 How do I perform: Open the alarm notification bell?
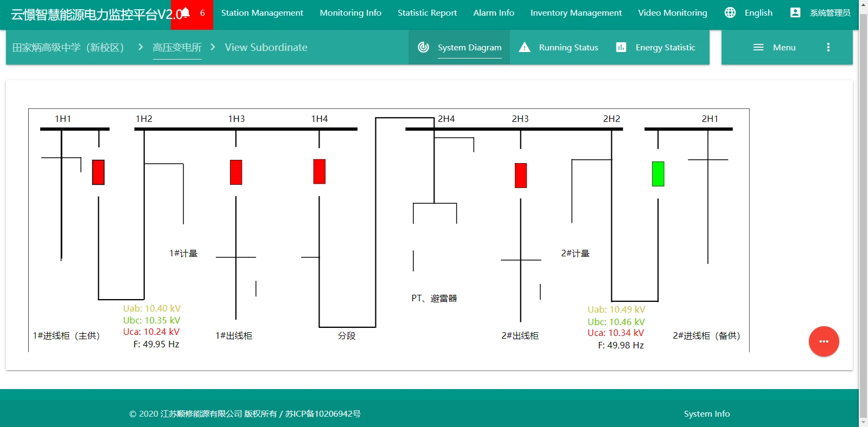(x=186, y=12)
